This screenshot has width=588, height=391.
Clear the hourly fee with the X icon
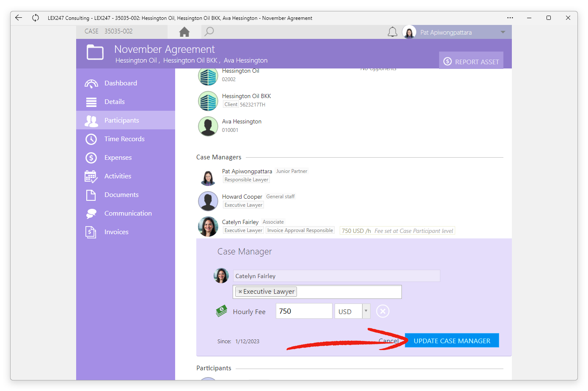[383, 312]
